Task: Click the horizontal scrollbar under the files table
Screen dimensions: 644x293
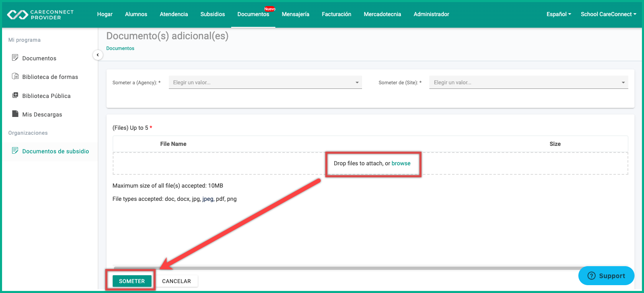Action: coord(347,268)
